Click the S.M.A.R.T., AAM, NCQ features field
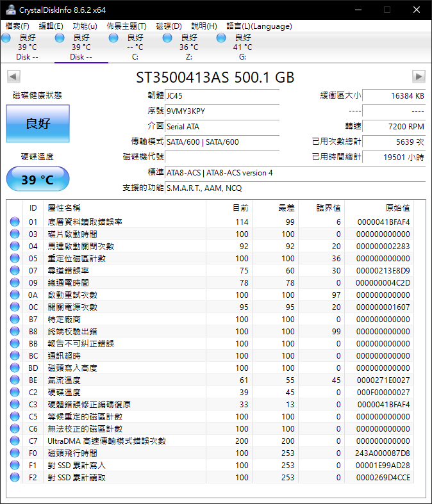Viewport: 432px width, 504px height. [x=295, y=188]
